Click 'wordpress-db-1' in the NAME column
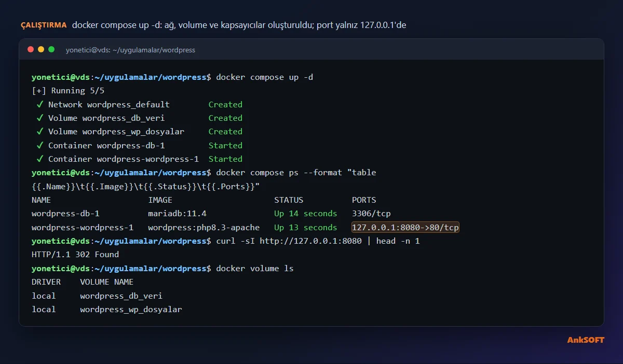 65,214
